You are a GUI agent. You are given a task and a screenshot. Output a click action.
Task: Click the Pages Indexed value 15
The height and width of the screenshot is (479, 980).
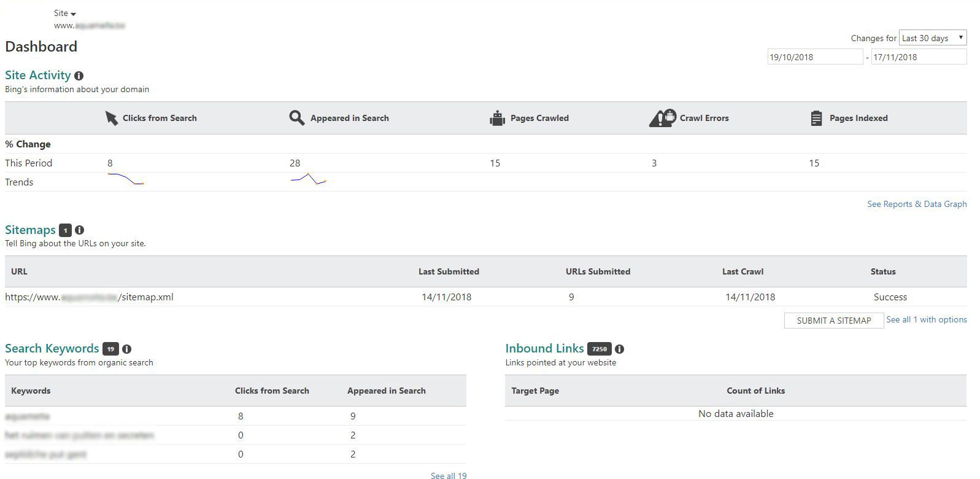click(x=814, y=163)
